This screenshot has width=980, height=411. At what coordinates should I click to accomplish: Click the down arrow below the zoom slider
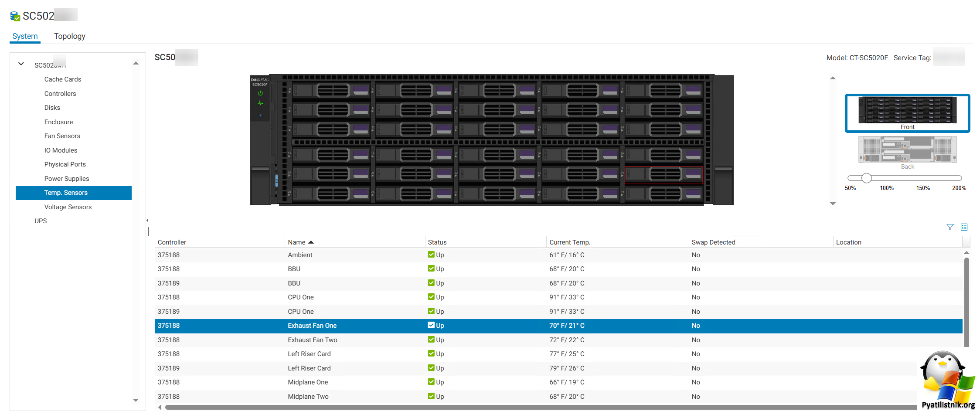click(833, 204)
